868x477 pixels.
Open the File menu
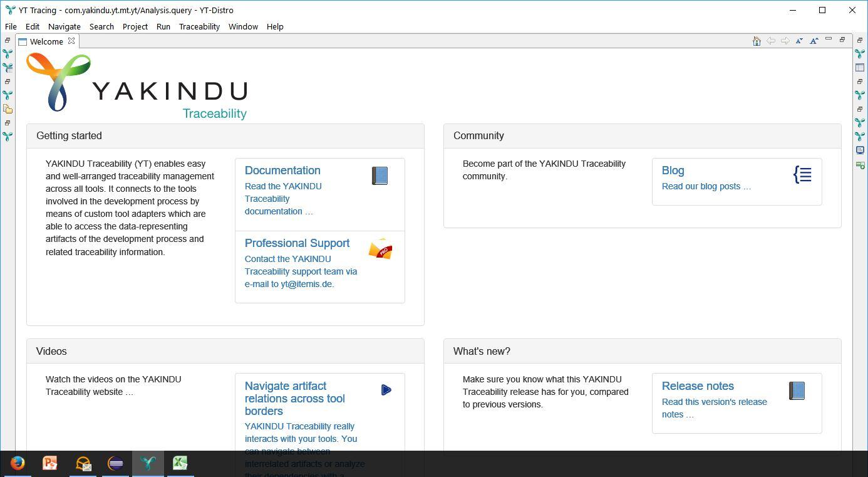(11, 26)
